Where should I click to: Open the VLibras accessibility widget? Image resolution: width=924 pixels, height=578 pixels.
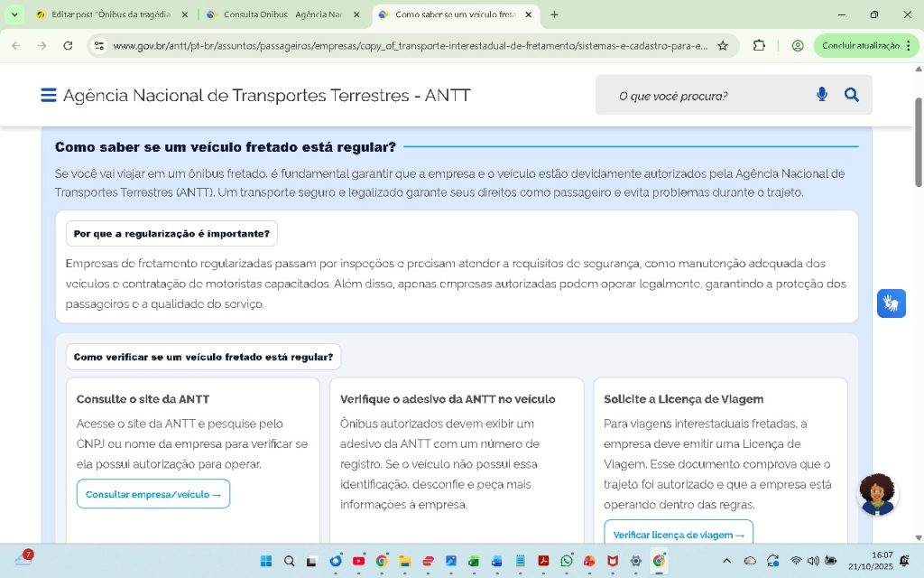coord(891,303)
